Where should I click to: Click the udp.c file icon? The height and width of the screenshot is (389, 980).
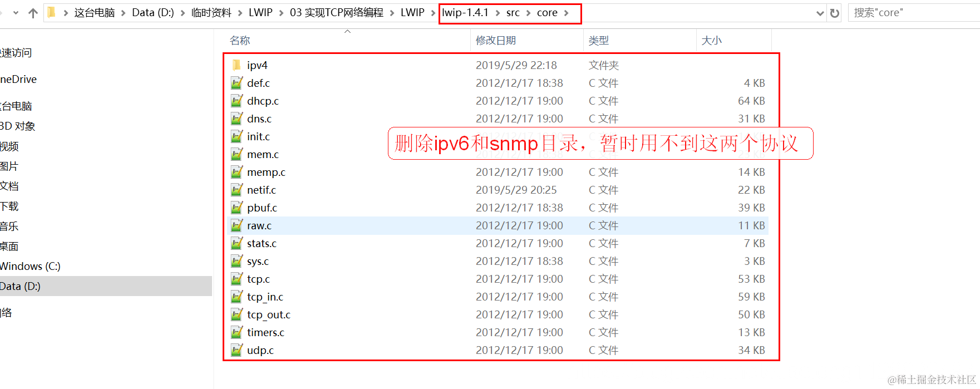tap(237, 350)
